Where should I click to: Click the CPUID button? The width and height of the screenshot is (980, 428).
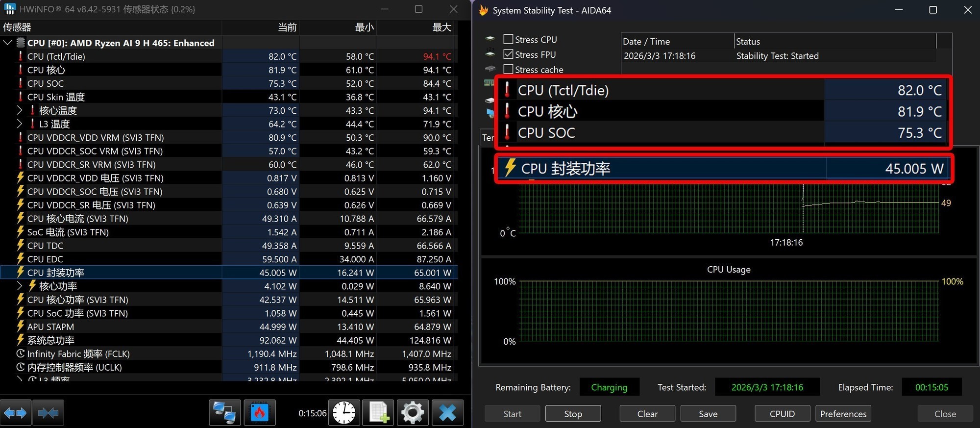(x=782, y=414)
